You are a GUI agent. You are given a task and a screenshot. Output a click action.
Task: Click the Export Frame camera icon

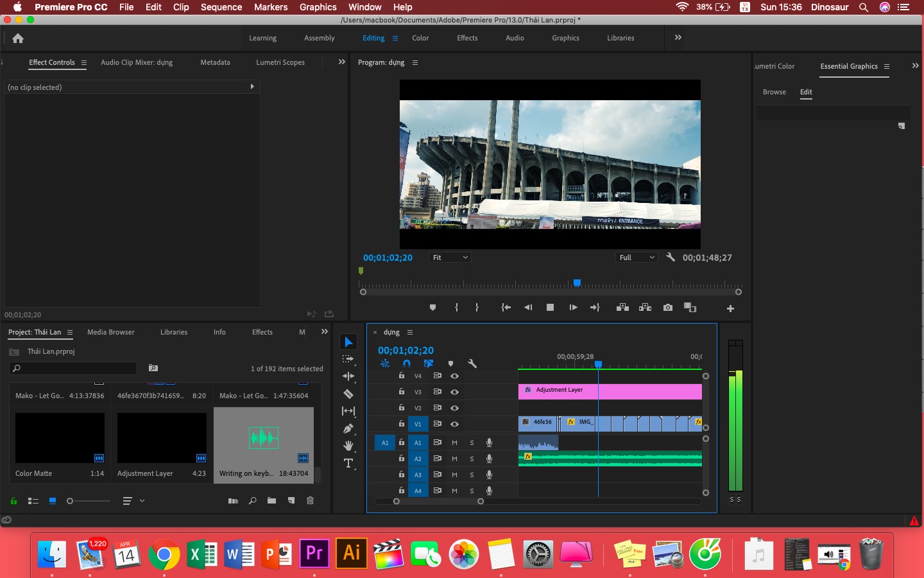pos(668,308)
